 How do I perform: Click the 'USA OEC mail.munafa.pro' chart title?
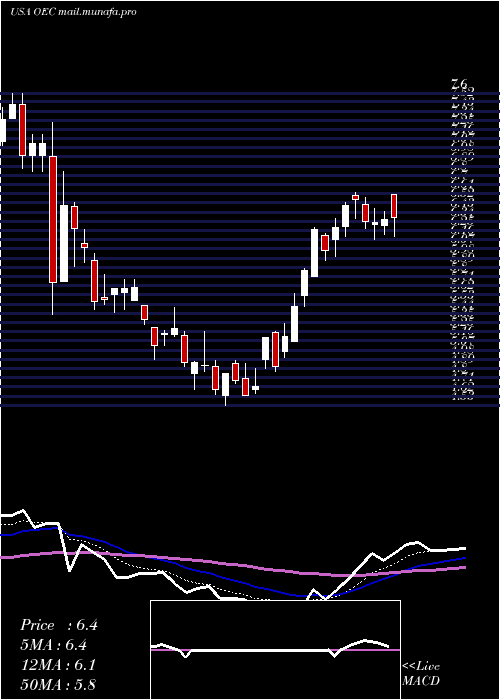pos(73,12)
